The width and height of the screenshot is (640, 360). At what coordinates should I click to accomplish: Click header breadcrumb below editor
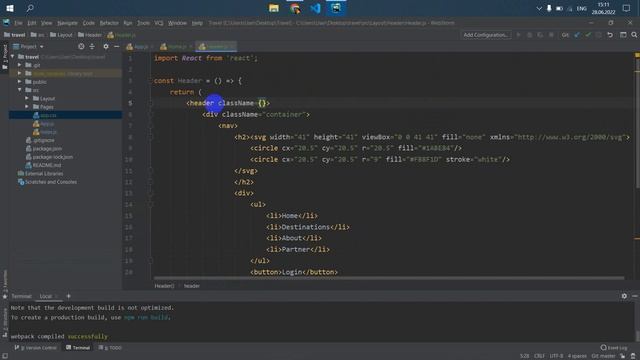191,286
